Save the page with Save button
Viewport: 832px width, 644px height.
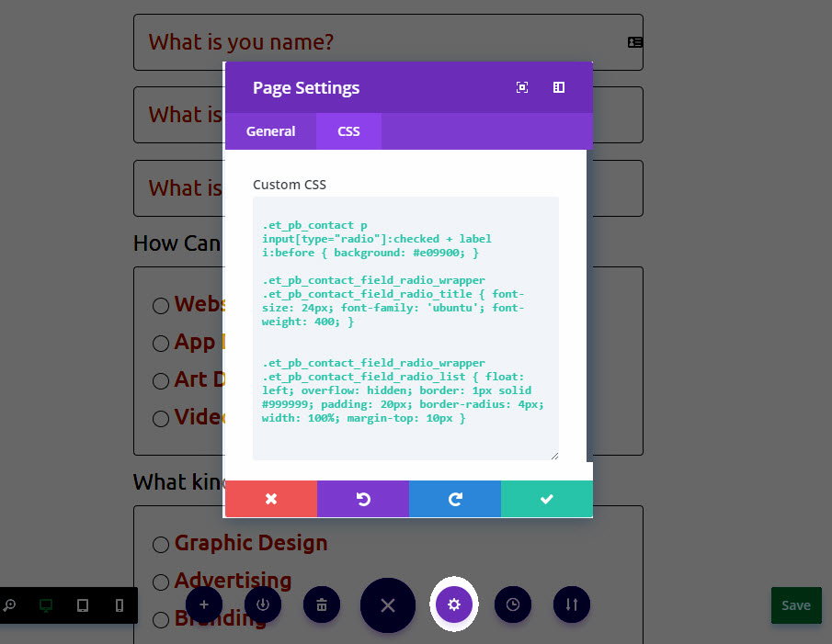point(796,605)
